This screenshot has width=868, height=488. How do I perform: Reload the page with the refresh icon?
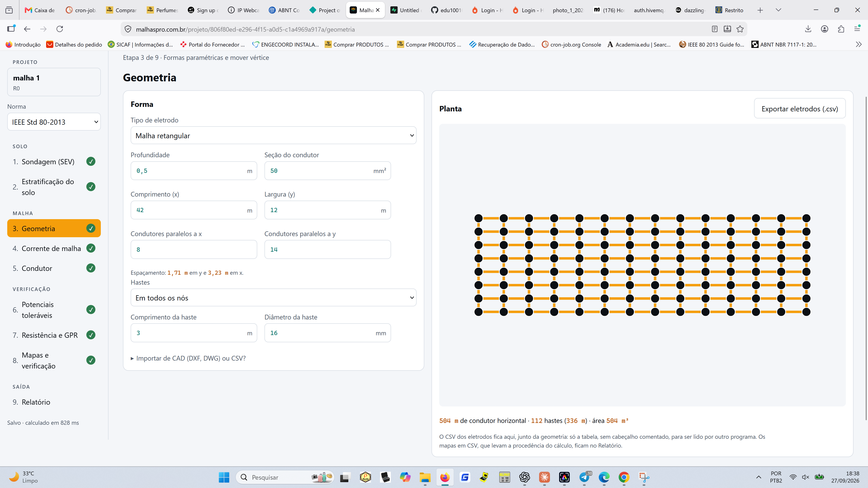[x=60, y=29]
